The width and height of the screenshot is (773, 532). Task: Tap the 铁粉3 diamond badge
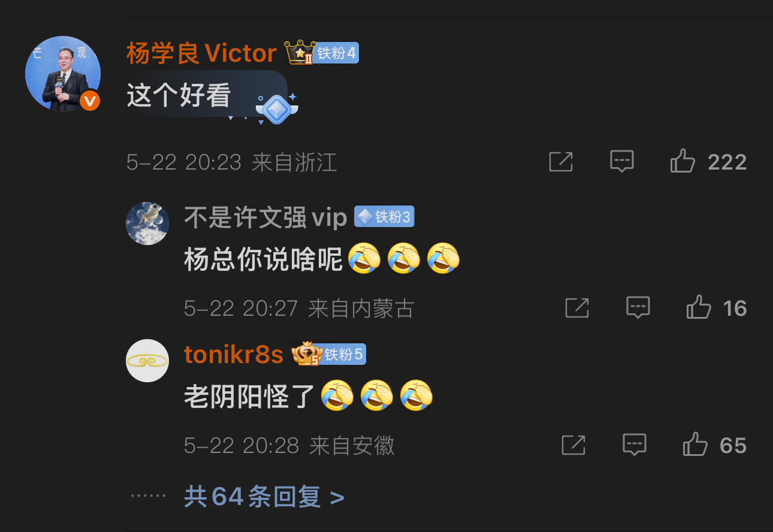pyautogui.click(x=384, y=217)
